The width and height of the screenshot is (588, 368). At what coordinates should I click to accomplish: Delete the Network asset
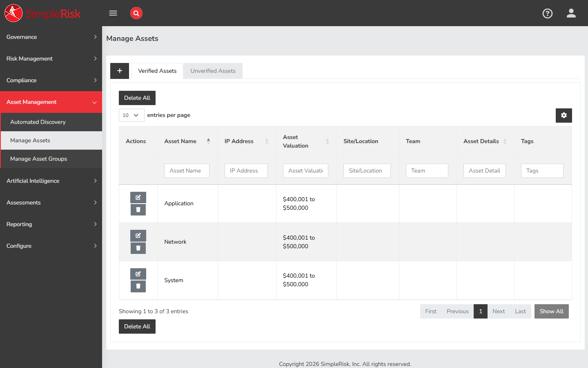tap(138, 248)
